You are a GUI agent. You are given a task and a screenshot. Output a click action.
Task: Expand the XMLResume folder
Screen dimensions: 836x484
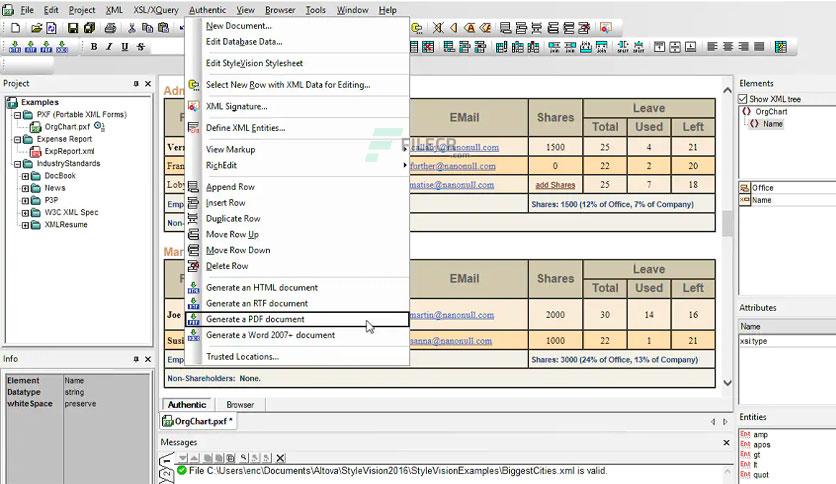[x=25, y=225]
